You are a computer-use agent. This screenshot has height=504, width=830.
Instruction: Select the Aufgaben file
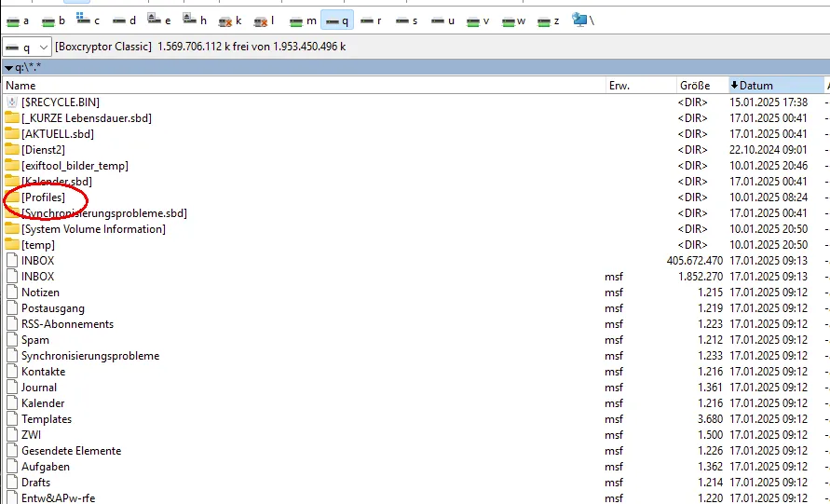[46, 467]
